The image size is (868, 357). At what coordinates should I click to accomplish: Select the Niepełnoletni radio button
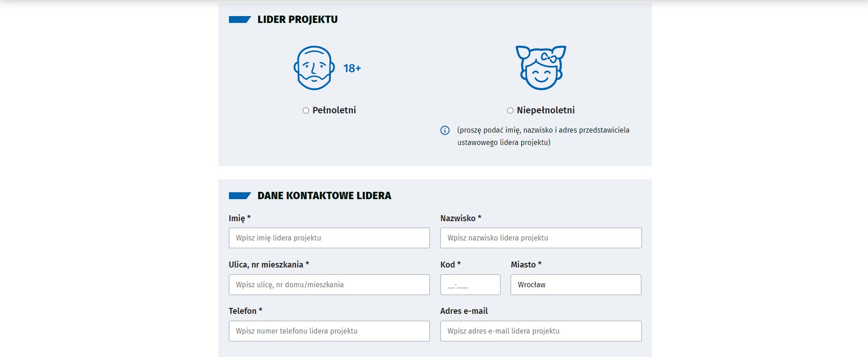[x=510, y=111]
